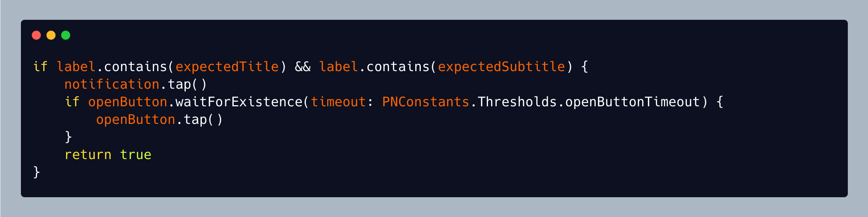Image resolution: width=868 pixels, height=217 pixels.
Task: Click the PNConstants identifier
Action: click(426, 102)
